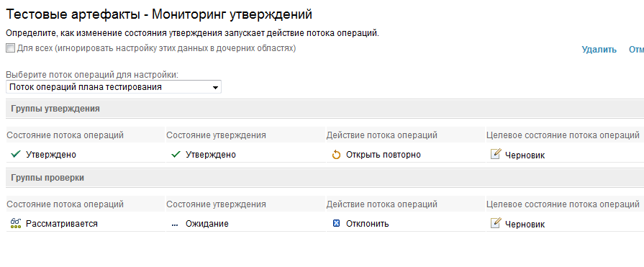
Task: Select the Открыть повторно workflow action
Action: point(384,155)
